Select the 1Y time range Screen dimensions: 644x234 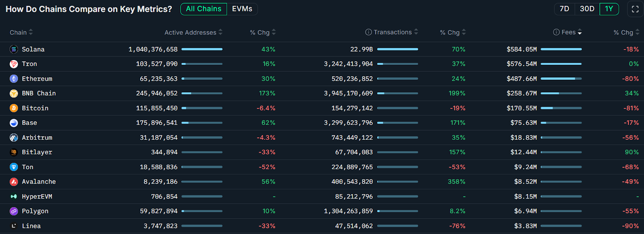coord(609,9)
